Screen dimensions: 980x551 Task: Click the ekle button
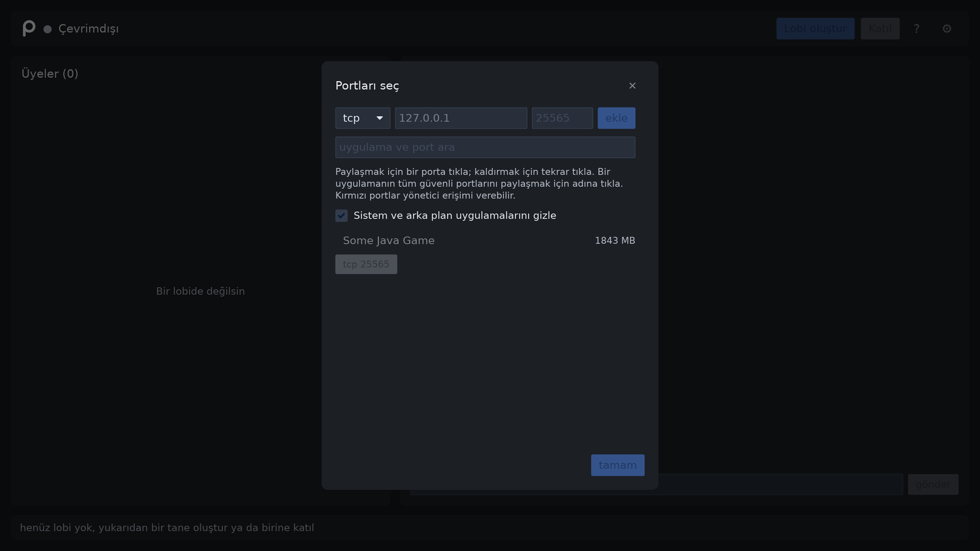tap(617, 118)
